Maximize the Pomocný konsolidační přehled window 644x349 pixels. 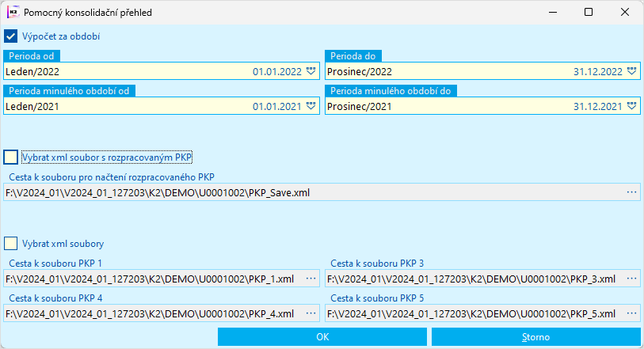tap(589, 13)
